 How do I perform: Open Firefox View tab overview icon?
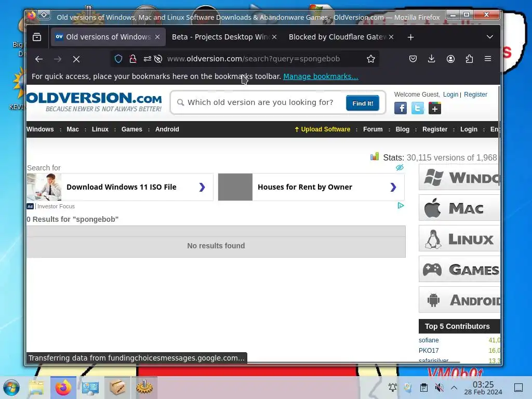(x=37, y=37)
